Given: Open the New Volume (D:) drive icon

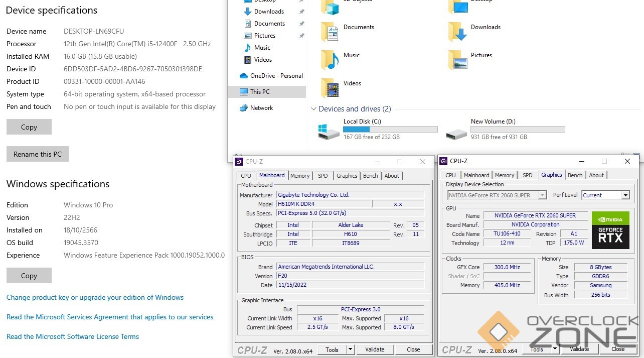Looking at the screenshot, I should [x=456, y=134].
